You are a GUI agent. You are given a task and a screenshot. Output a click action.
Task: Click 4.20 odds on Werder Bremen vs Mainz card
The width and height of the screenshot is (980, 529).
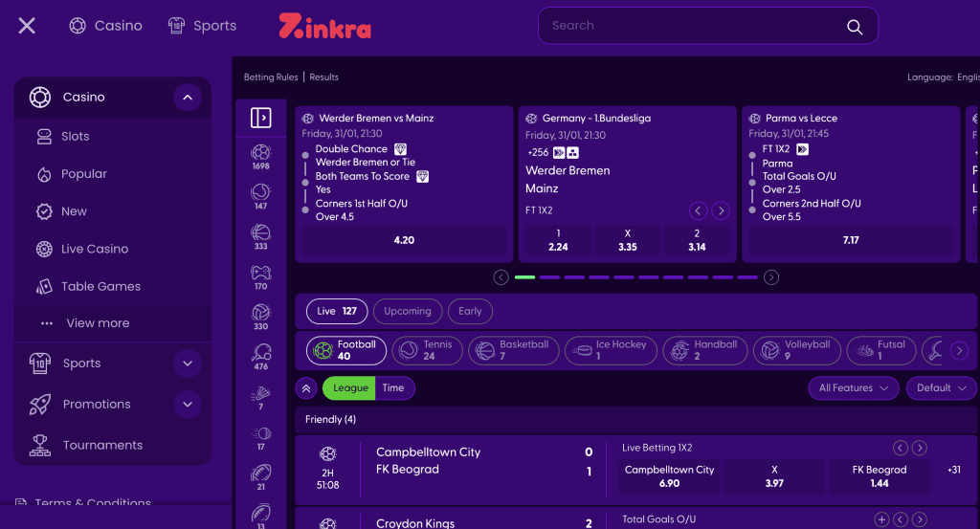(x=404, y=240)
